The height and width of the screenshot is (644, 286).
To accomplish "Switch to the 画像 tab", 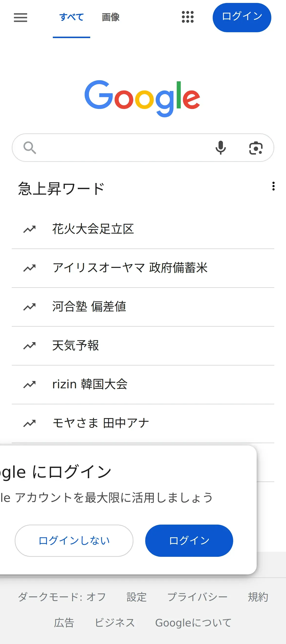I will (x=110, y=18).
